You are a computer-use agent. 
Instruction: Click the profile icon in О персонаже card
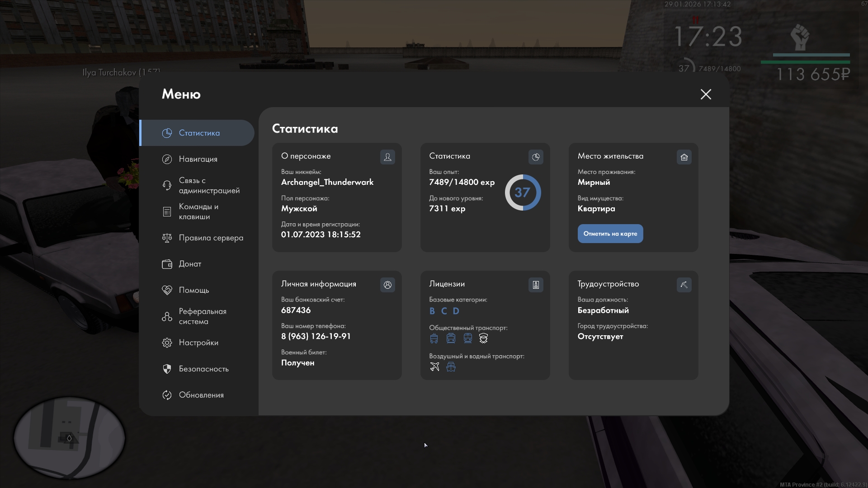pos(387,157)
